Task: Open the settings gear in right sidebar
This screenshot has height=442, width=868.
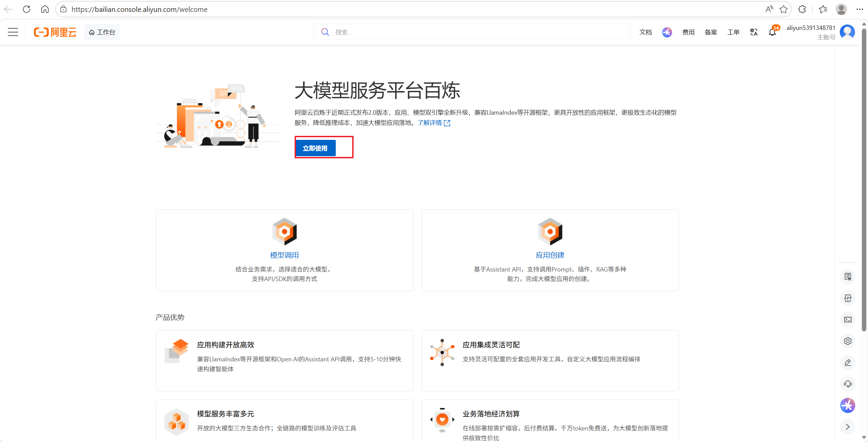Action: [848, 341]
